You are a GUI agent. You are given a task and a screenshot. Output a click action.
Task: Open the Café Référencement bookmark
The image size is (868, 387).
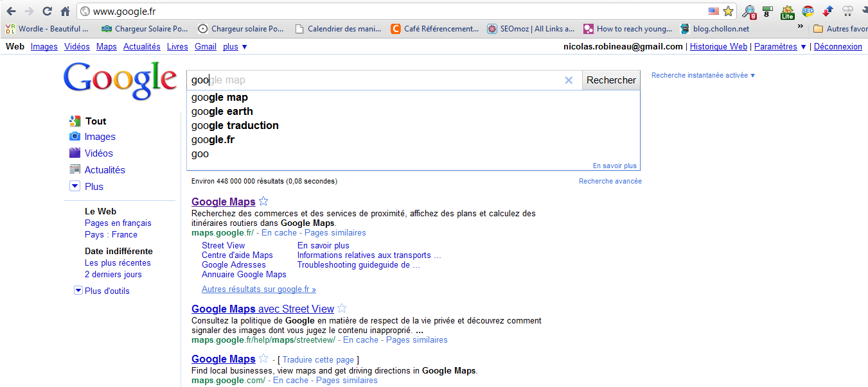[x=435, y=29]
